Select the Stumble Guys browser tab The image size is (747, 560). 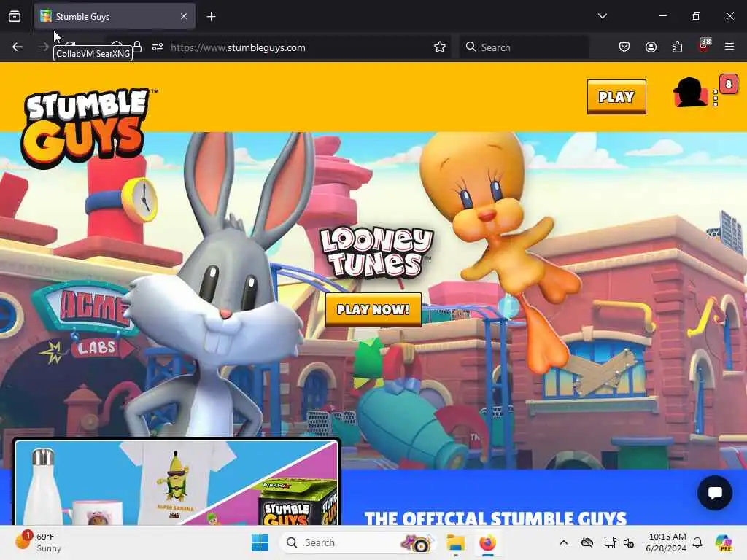coord(115,17)
